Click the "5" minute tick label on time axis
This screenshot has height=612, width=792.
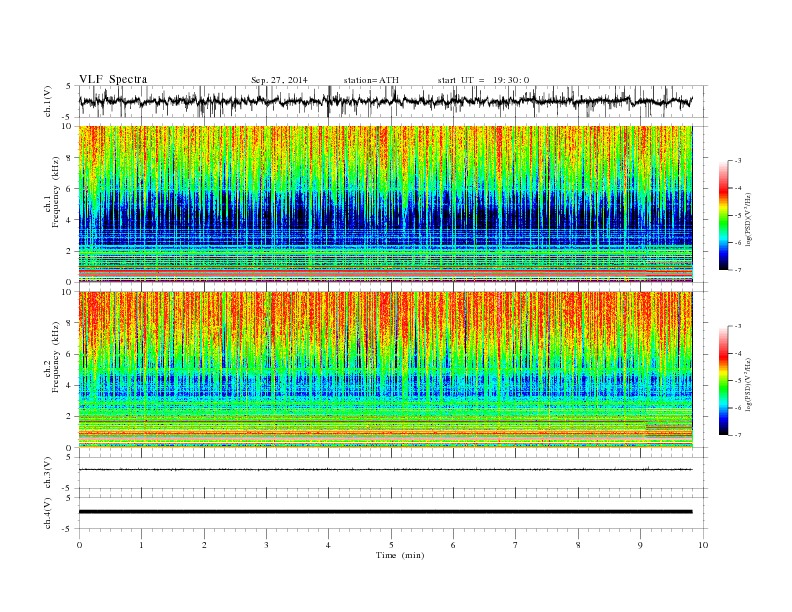click(x=391, y=545)
